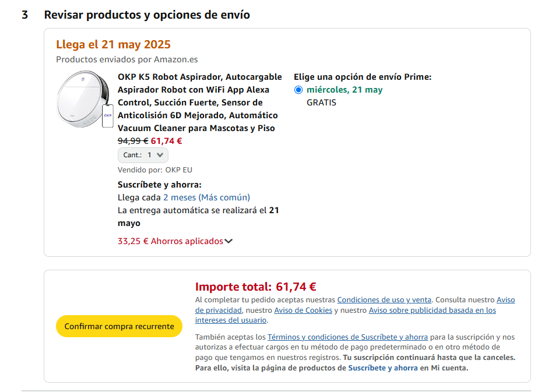538x392 pixels.
Task: Open Aviso sobre publicidad basada en intereses link
Action: click(x=346, y=315)
